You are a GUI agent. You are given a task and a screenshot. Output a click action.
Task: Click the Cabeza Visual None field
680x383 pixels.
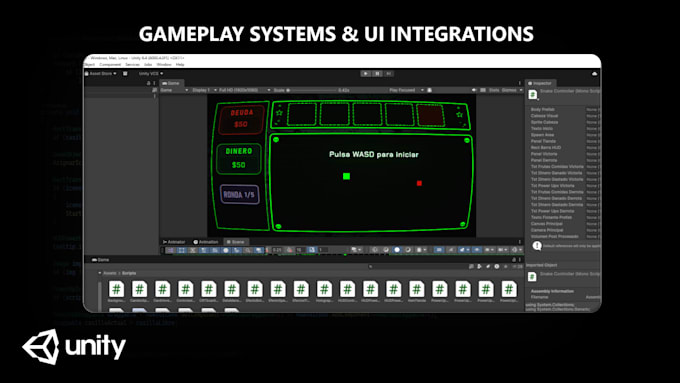(x=593, y=116)
